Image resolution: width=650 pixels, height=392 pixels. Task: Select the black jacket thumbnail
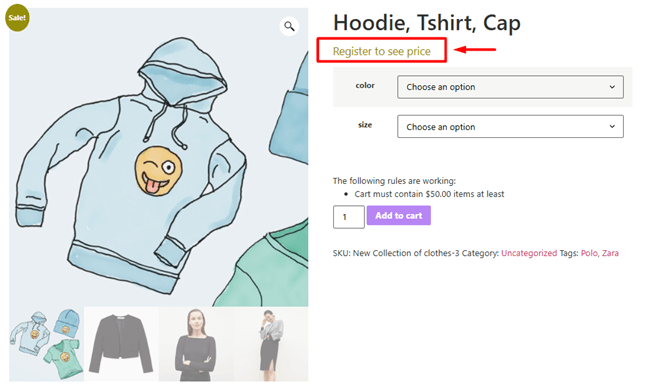click(x=121, y=344)
